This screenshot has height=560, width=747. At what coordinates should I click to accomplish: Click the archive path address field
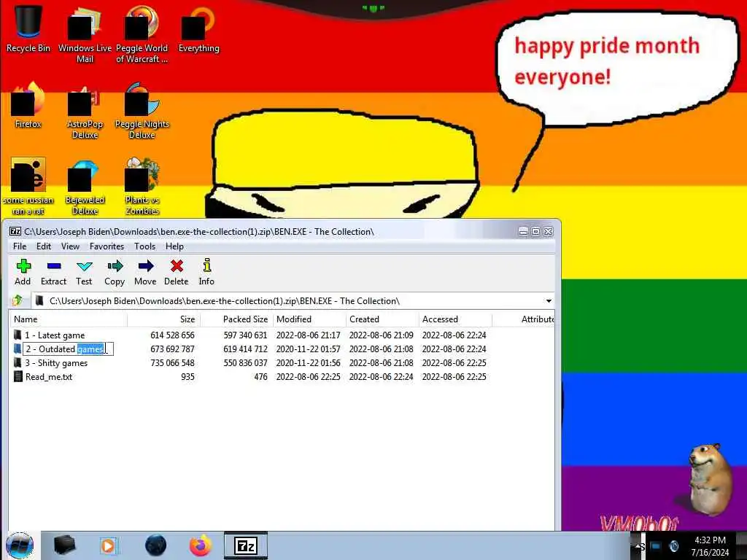[293, 301]
